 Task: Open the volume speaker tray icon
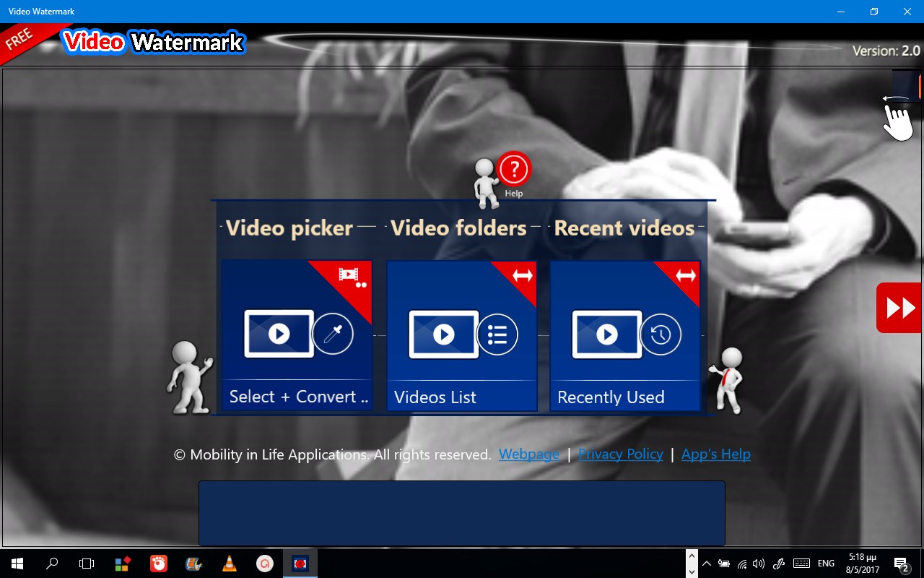point(758,564)
